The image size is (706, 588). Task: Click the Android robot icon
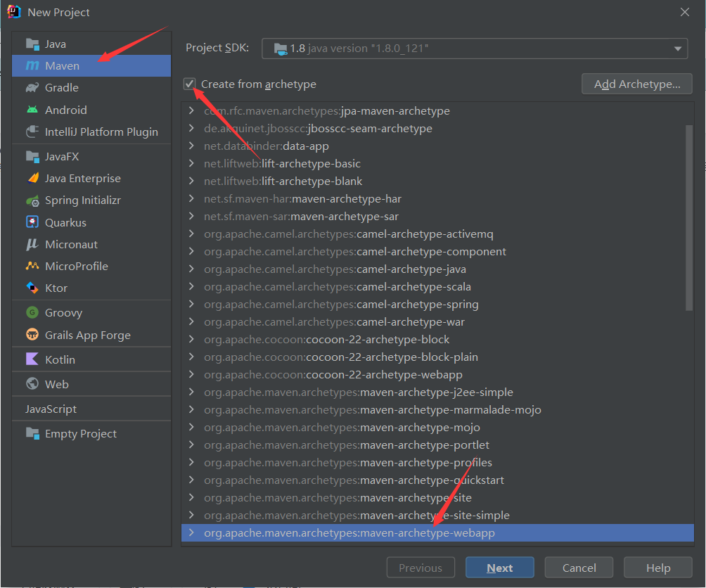point(32,110)
